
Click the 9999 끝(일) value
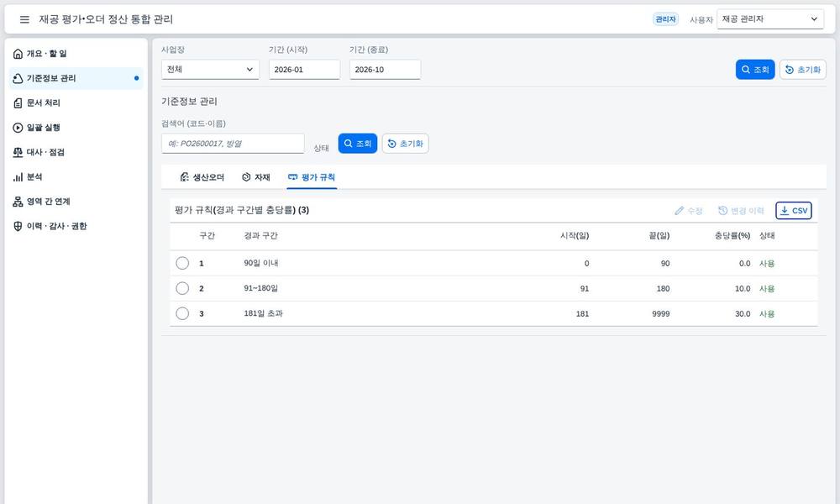pos(661,314)
